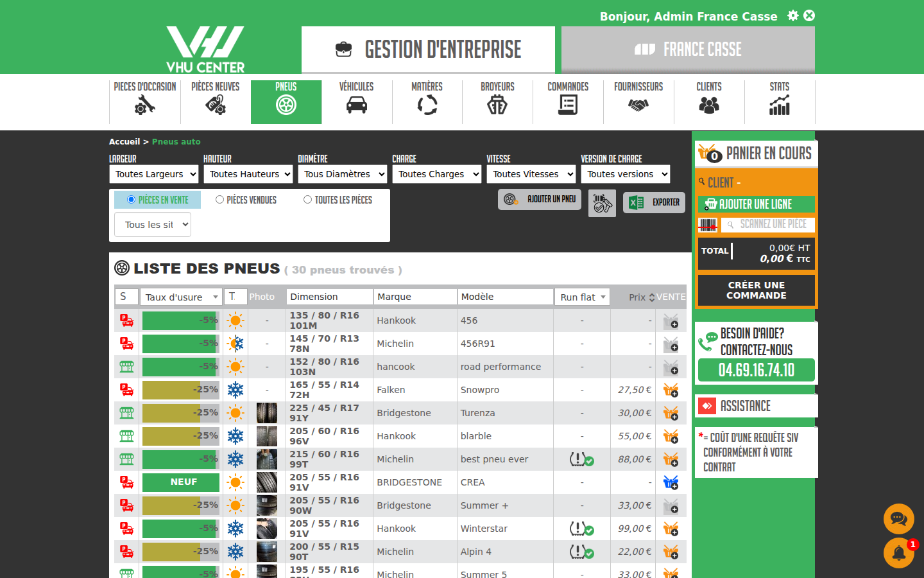Expand the Taux d'usure filter
924x578 pixels.
(180, 297)
